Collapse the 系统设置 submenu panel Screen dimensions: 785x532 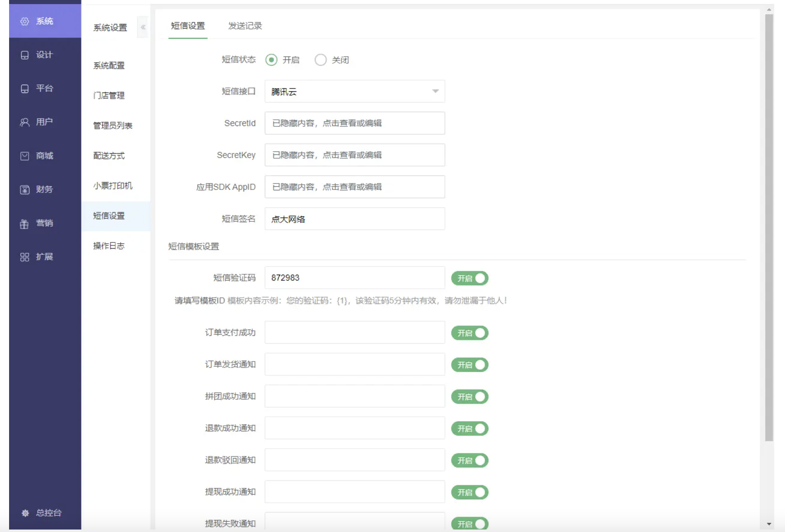143,27
